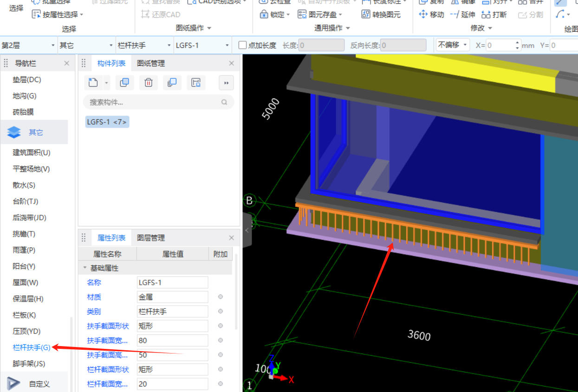
Task: Toggle 附加 for the row with value 20
Action: [221, 384]
